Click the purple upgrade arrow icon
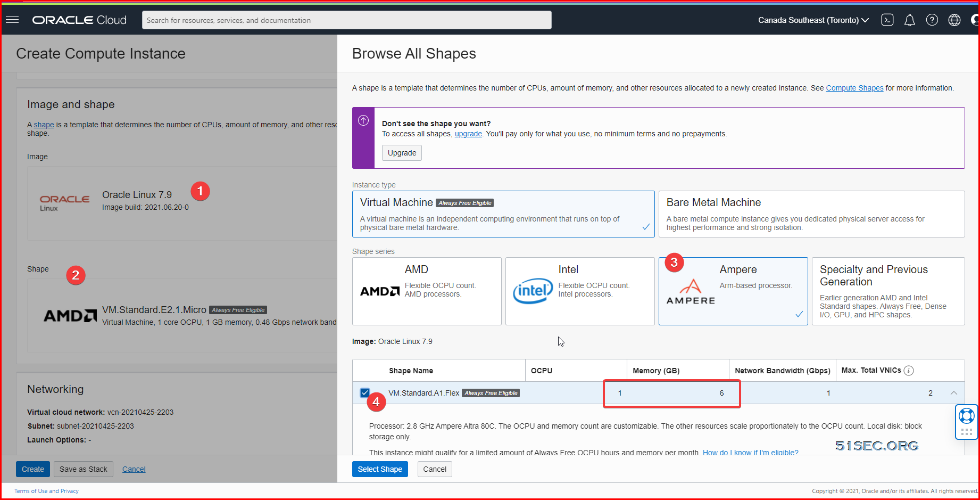The width and height of the screenshot is (980, 500). [x=363, y=120]
